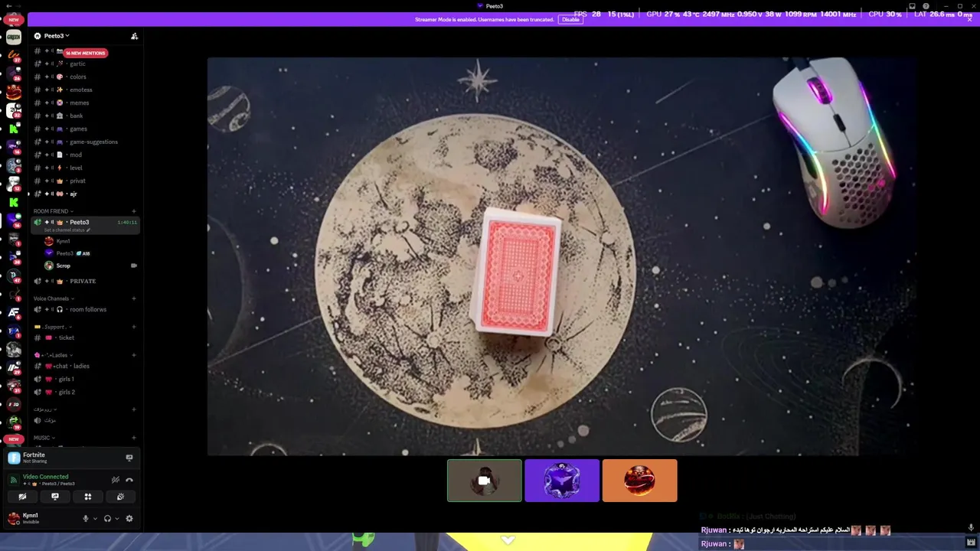Collapse the Support category
Screen dimensions: 980x551
[x=53, y=327]
